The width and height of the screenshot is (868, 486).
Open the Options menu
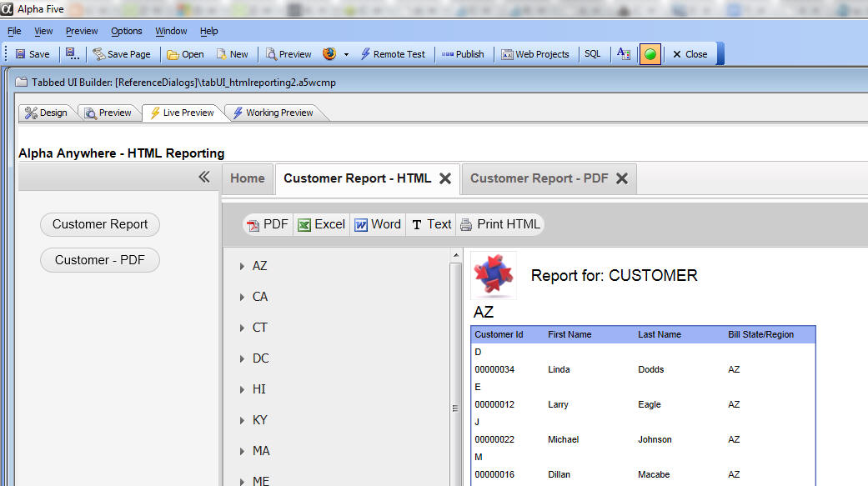[x=127, y=31]
